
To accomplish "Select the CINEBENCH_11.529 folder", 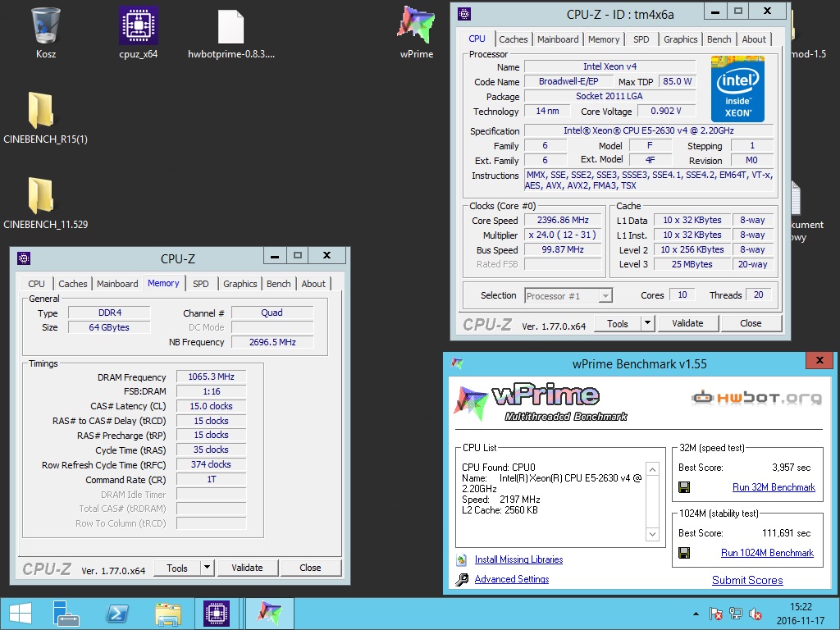I will 41,195.
